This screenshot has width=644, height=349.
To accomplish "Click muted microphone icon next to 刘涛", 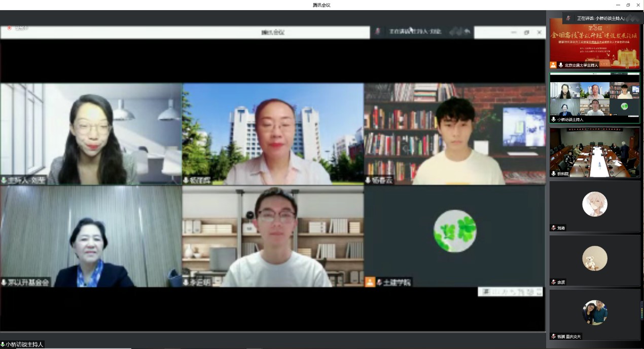I will pyautogui.click(x=553, y=228).
